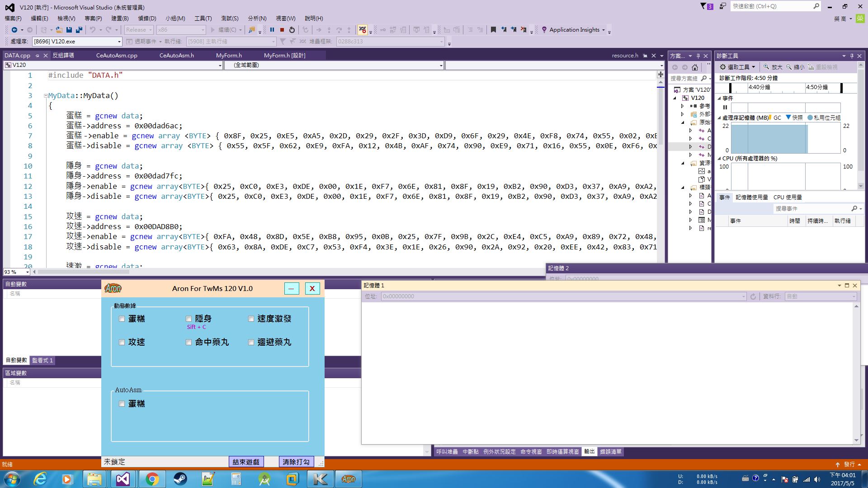Screen dimensions: 868x488
Task: Open the 93 % zoom level dropdown
Action: coord(17,272)
